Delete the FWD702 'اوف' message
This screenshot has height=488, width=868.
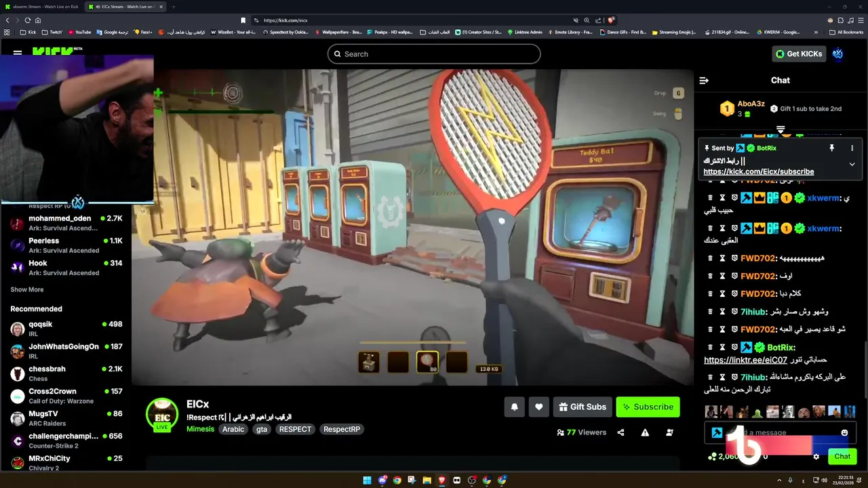tap(710, 276)
